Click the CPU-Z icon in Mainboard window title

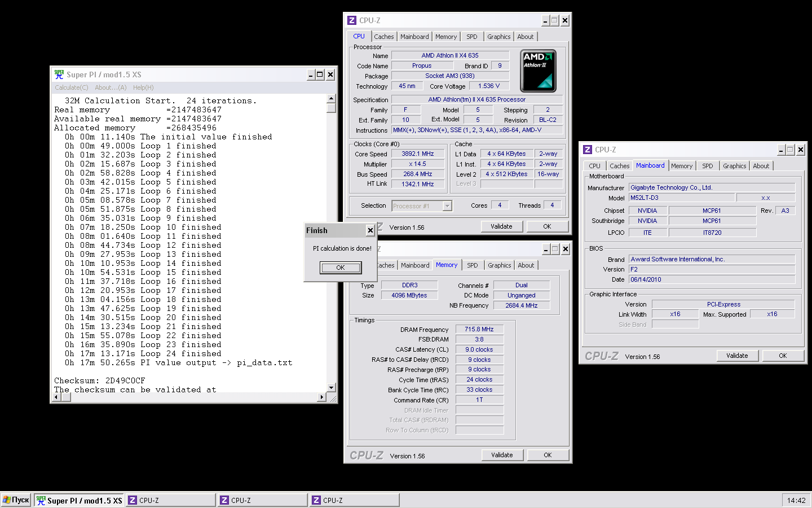coord(588,150)
